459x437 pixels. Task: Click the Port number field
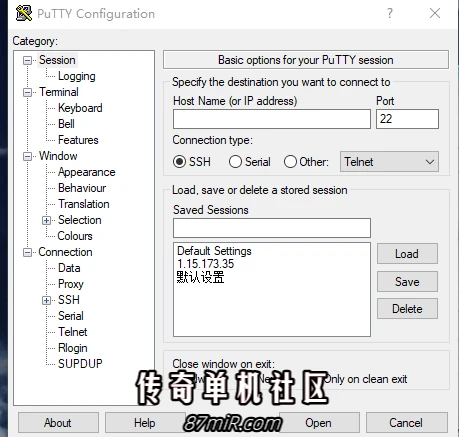[407, 119]
